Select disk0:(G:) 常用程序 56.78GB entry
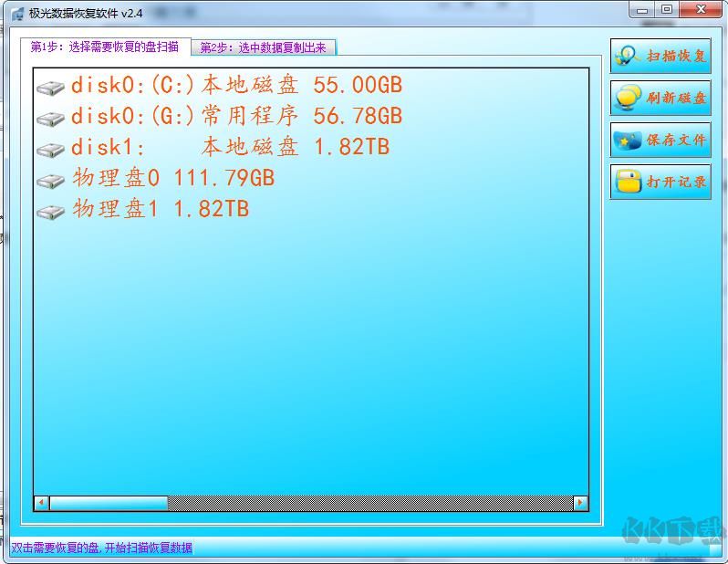Screen dimensions: 728x564 pyautogui.click(x=236, y=117)
